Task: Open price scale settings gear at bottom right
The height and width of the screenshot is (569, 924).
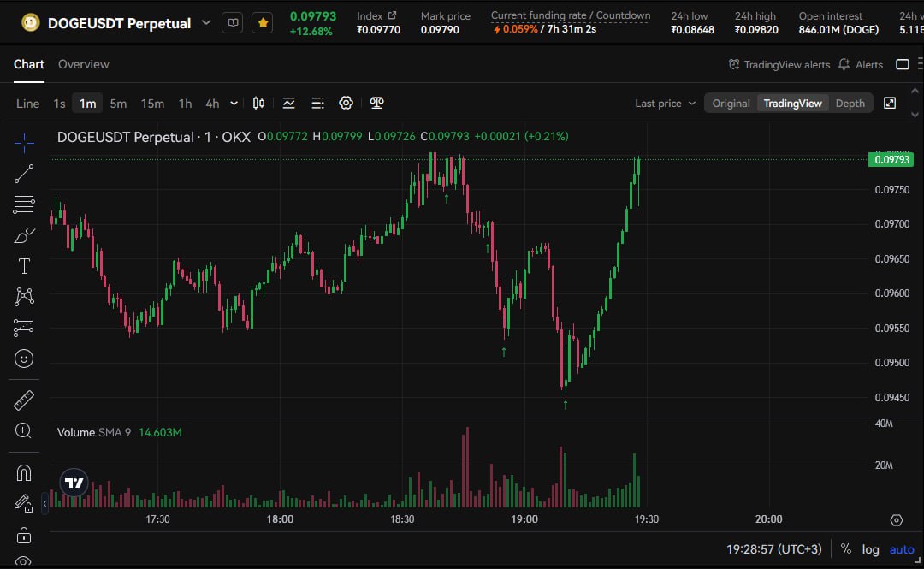Action: point(897,519)
